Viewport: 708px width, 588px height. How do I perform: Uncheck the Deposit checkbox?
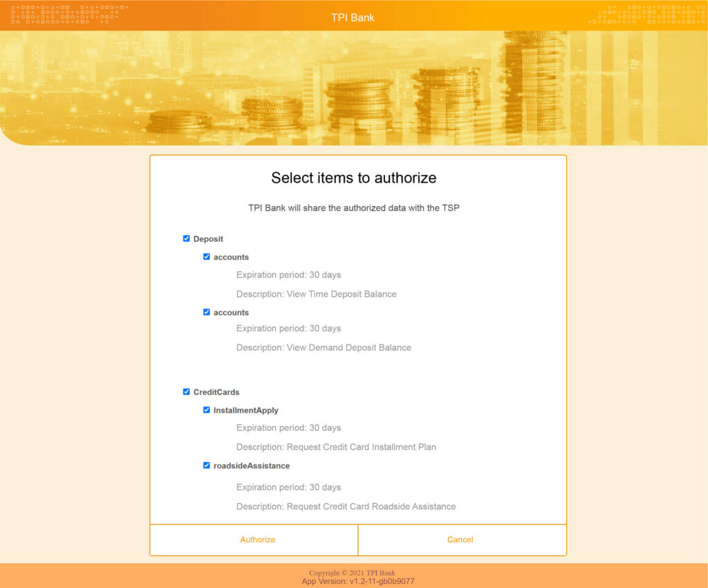(186, 238)
